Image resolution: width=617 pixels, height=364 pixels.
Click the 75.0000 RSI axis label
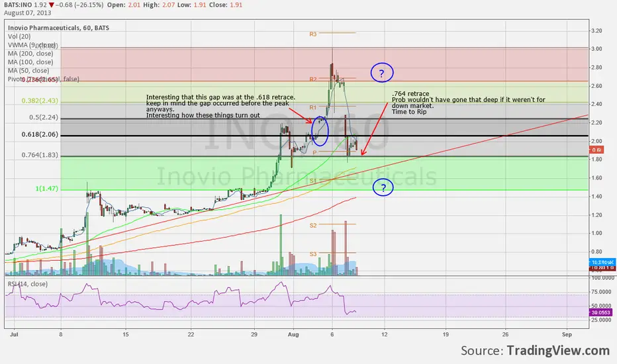(601, 292)
